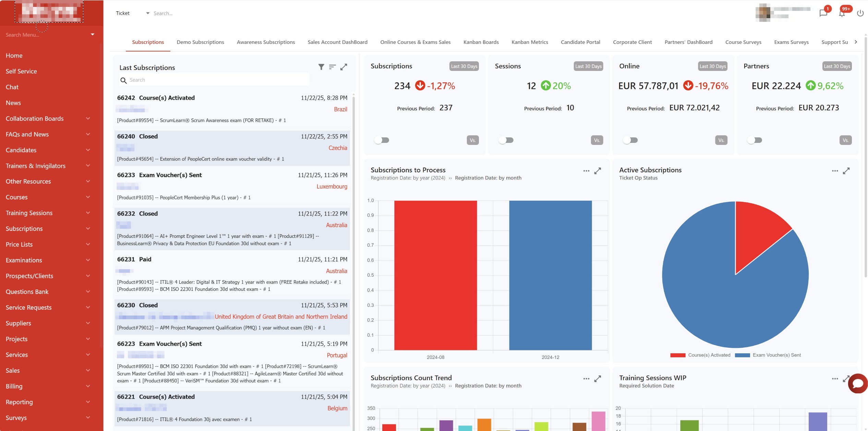868x431 pixels.
Task: Switch to the Kanban Boards tab
Action: (x=481, y=42)
